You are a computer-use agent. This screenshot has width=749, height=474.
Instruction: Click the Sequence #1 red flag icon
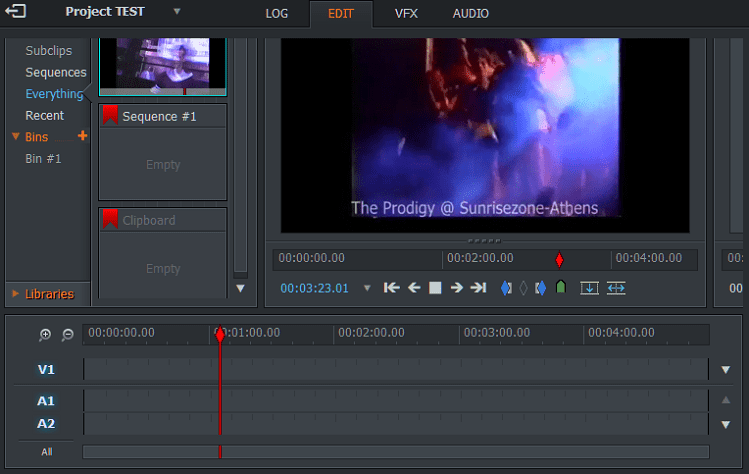pyautogui.click(x=110, y=116)
